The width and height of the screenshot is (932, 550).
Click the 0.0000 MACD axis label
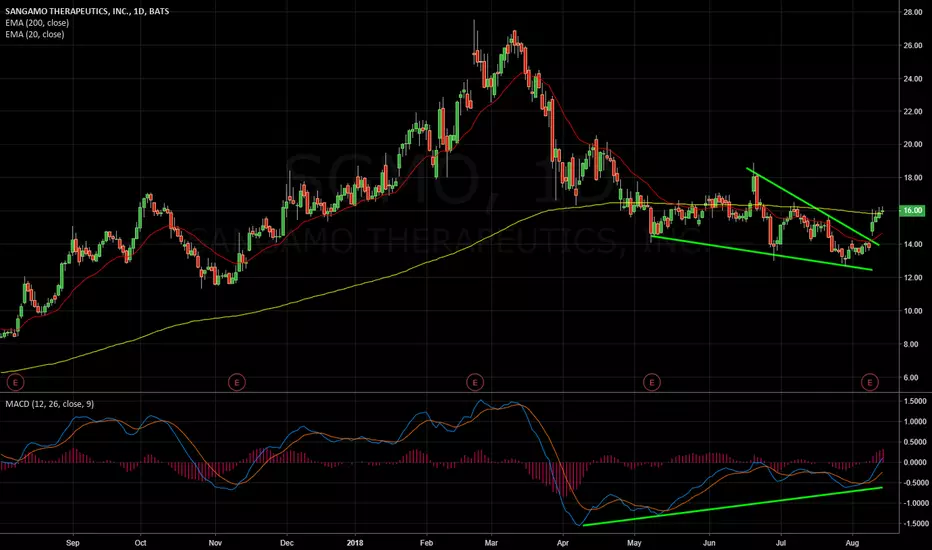[x=914, y=462]
